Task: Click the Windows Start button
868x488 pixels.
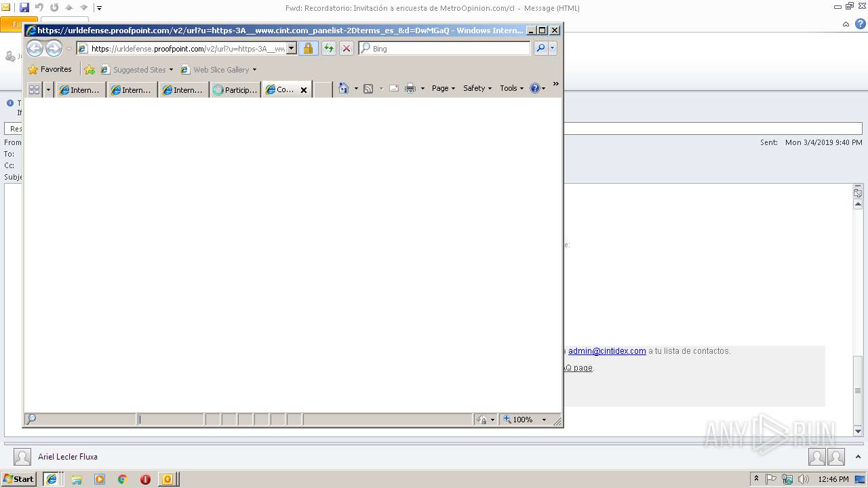Action: click(18, 479)
